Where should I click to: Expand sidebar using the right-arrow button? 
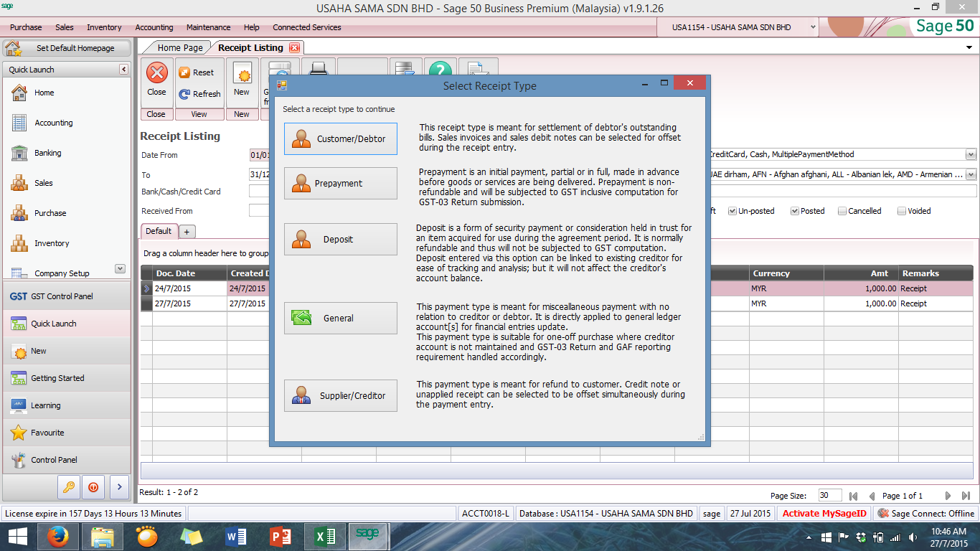[118, 486]
